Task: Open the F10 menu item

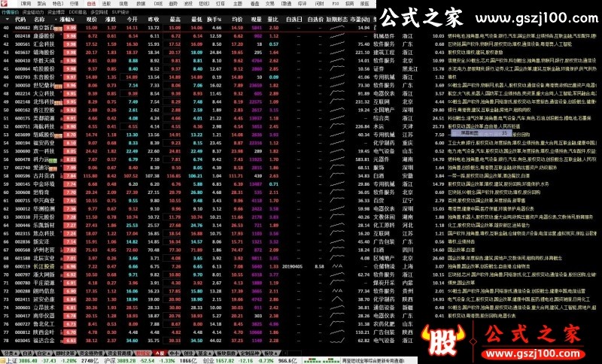Action: point(335,4)
